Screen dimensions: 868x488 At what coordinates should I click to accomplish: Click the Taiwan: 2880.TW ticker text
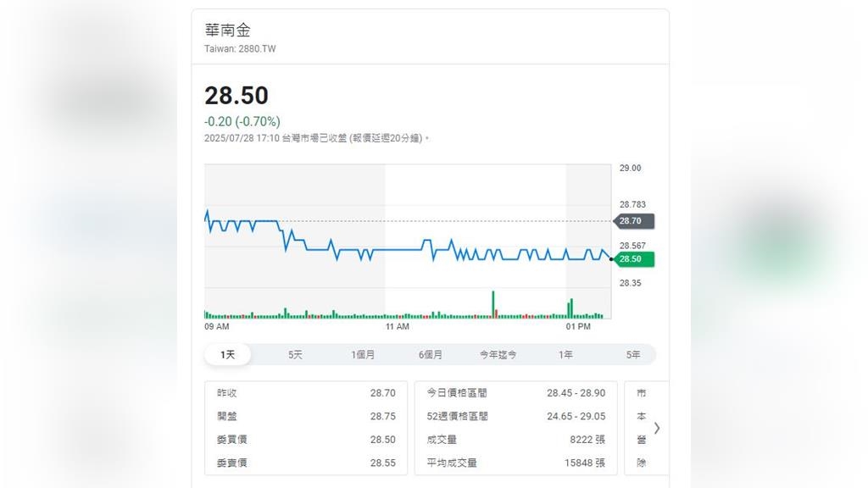[240, 49]
